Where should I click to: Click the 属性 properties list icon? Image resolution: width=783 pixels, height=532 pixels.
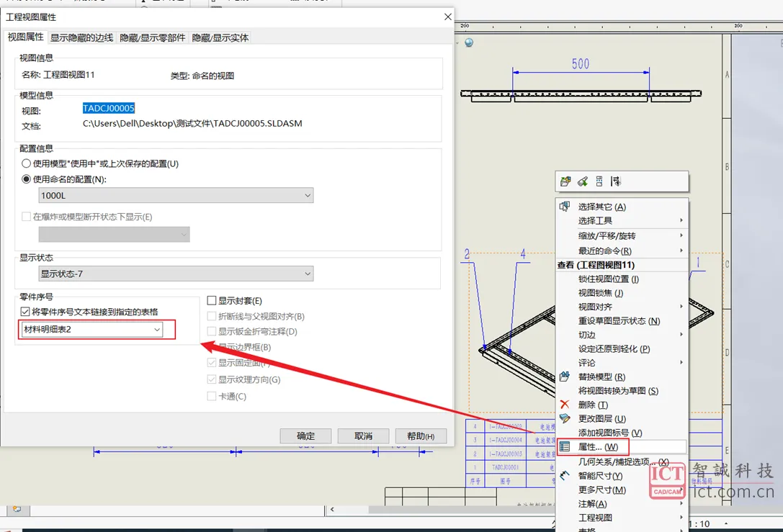(565, 446)
